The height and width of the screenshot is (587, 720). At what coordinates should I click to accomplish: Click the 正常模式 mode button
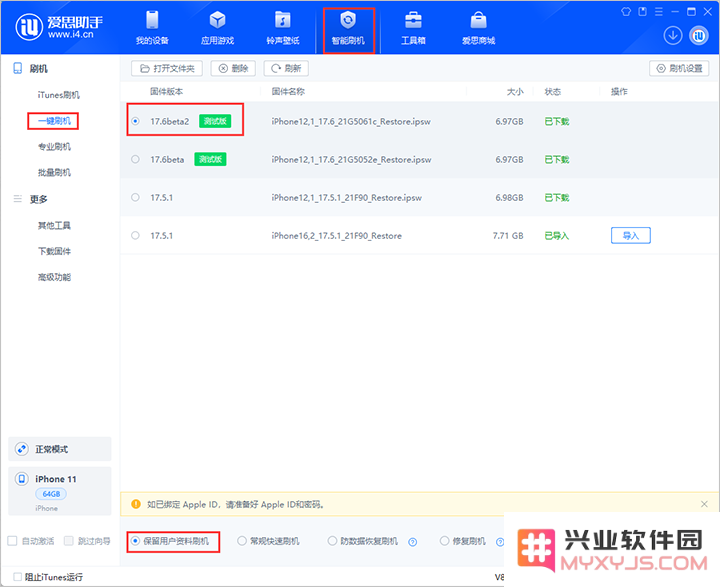(x=60, y=449)
